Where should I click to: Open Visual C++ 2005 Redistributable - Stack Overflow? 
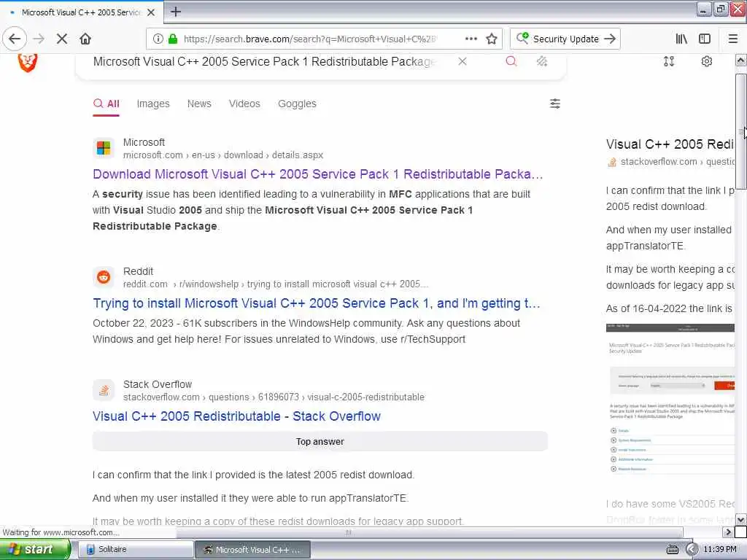(237, 416)
